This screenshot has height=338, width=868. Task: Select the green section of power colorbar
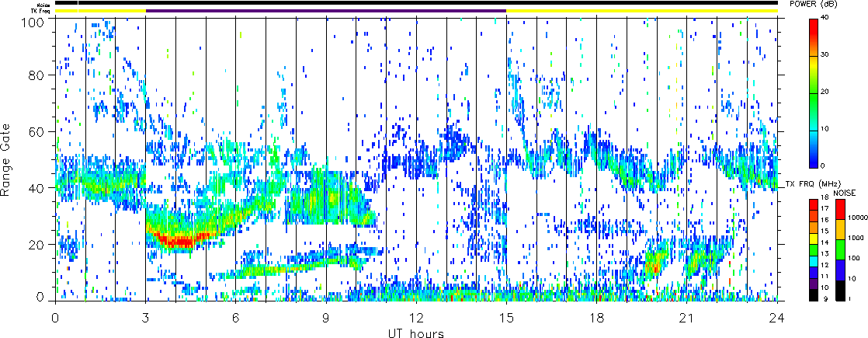coord(814,111)
